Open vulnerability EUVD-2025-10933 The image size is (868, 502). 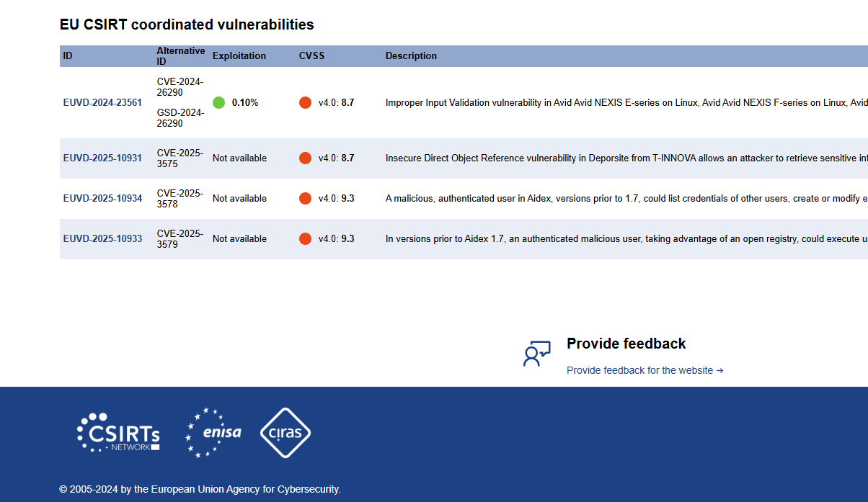[102, 239]
